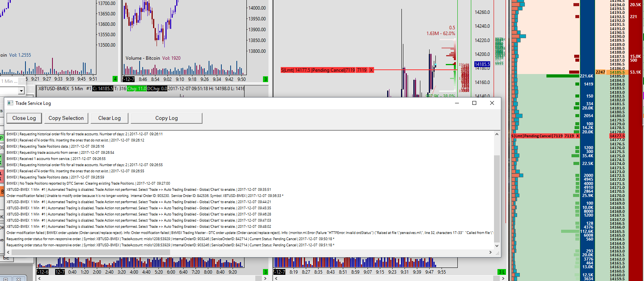Click restore icon of minimized window at bottom-left
Image resolution: width=644 pixels, height=281 pixels.
[x=6, y=279]
